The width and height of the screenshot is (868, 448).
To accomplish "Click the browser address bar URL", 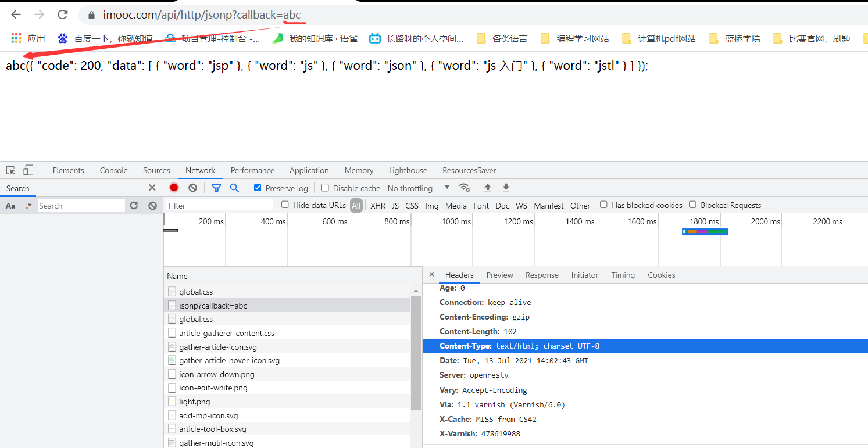I will [x=202, y=15].
